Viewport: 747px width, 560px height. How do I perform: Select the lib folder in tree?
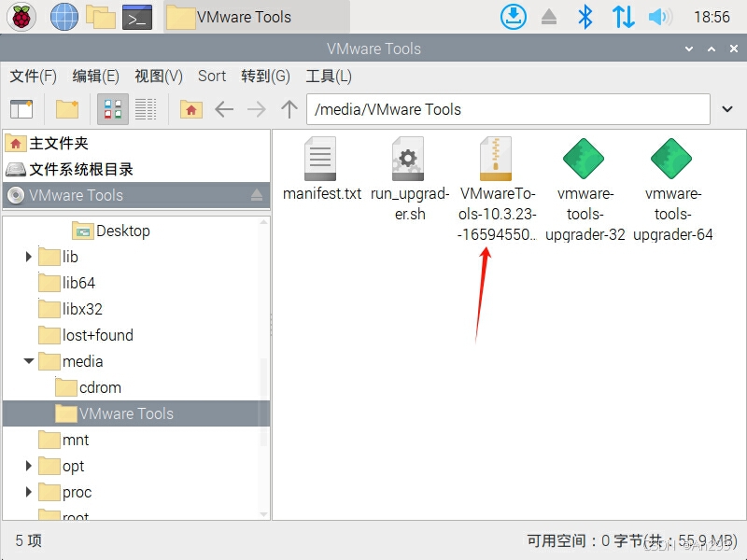[x=70, y=258]
